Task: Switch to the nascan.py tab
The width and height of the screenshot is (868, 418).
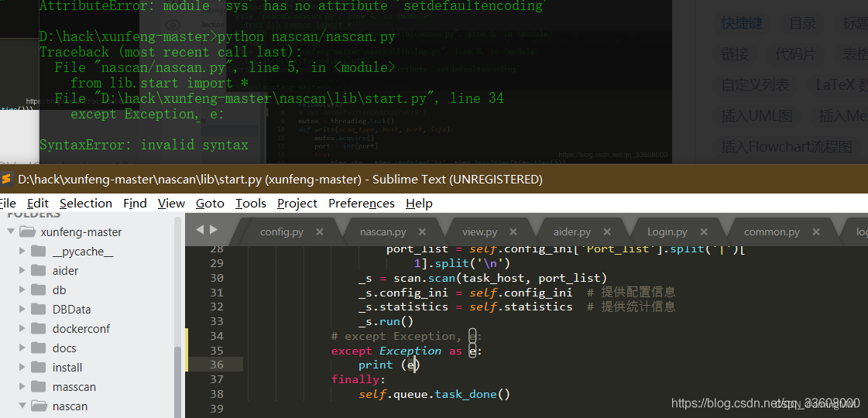Action: [x=383, y=232]
